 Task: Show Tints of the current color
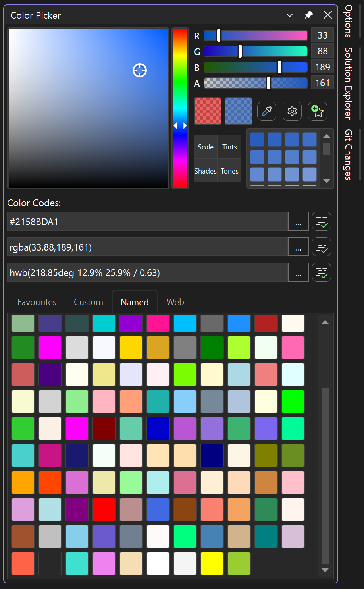tap(229, 146)
